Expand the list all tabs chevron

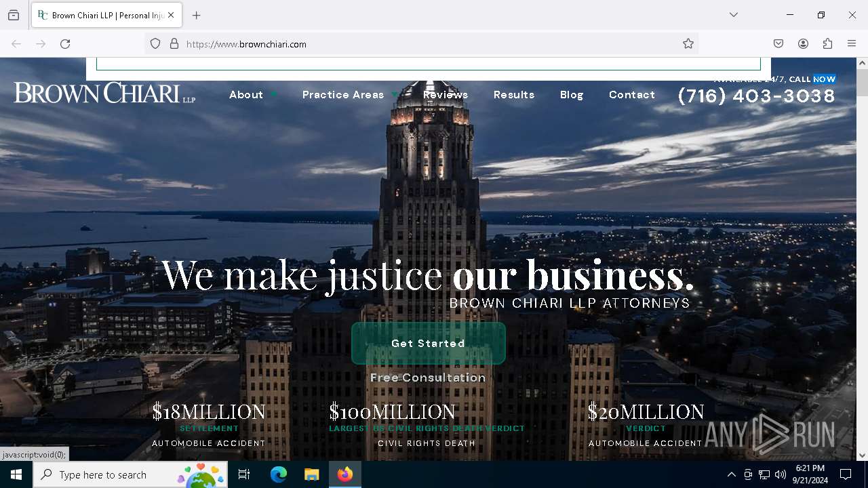point(734,15)
